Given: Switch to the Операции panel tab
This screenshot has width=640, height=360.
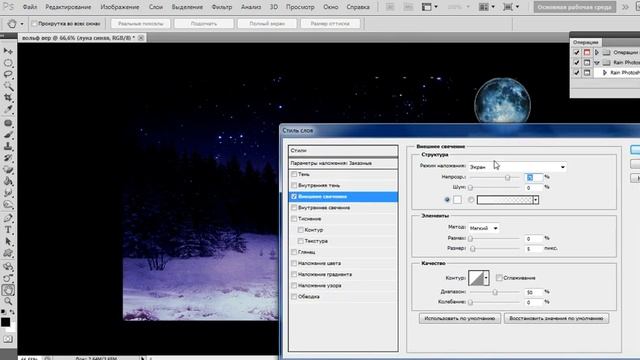Looking at the screenshot, I should pos(585,42).
